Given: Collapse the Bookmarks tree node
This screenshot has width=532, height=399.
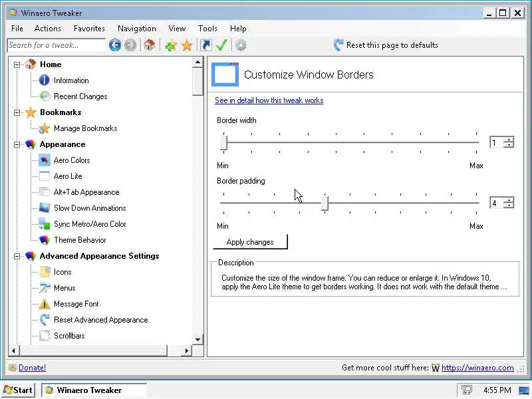Looking at the screenshot, I should [x=17, y=112].
